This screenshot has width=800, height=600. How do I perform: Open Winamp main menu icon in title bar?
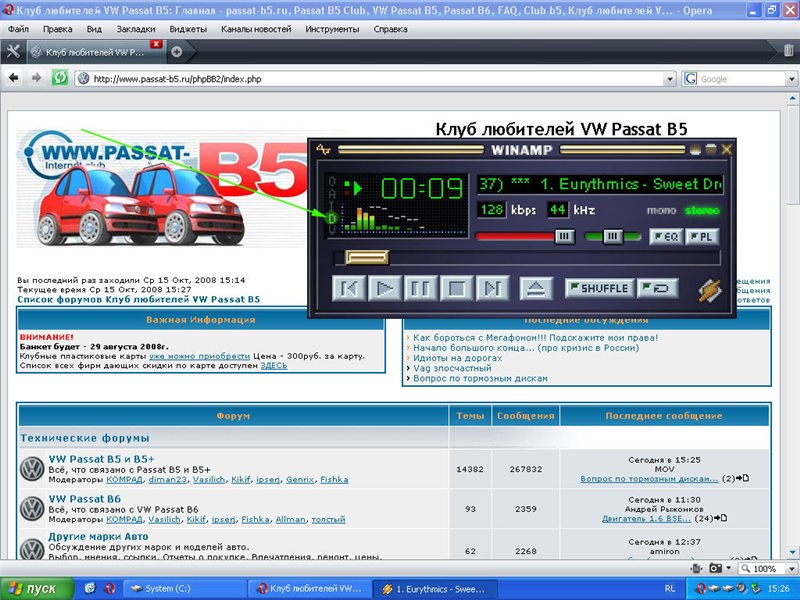(x=322, y=149)
